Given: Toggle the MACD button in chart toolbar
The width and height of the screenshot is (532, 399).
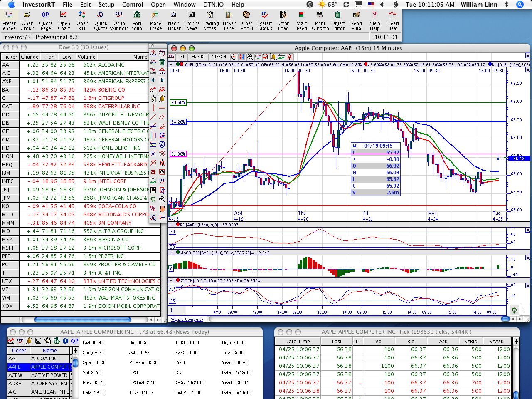Looking at the screenshot, I should [x=197, y=57].
